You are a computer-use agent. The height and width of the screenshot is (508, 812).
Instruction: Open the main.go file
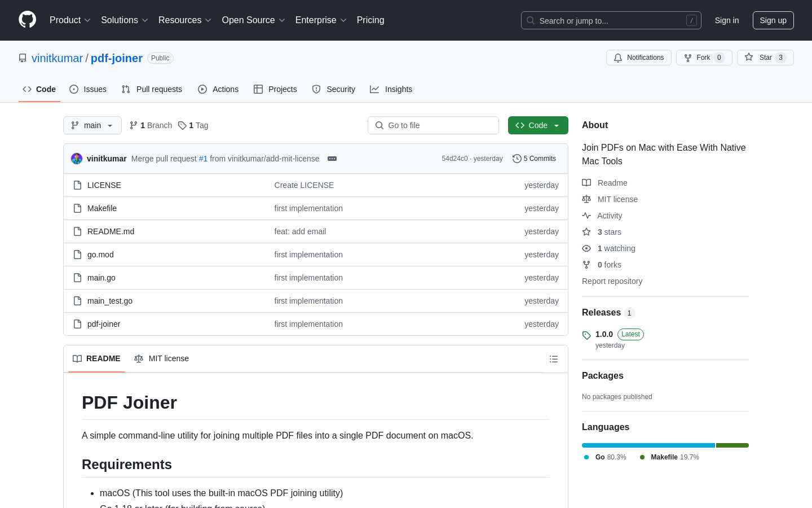coord(101,278)
